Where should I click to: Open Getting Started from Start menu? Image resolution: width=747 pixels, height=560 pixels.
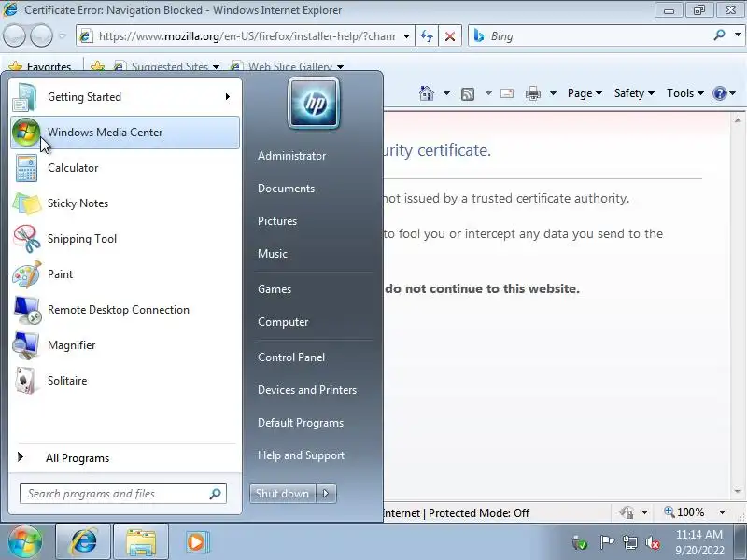click(125, 97)
